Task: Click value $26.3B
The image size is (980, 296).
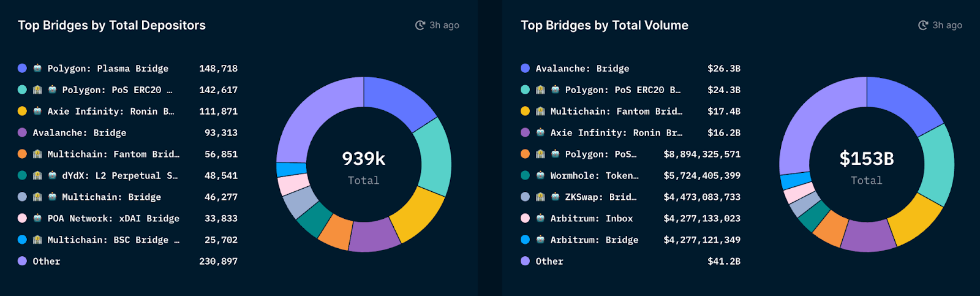Action: pos(724,68)
